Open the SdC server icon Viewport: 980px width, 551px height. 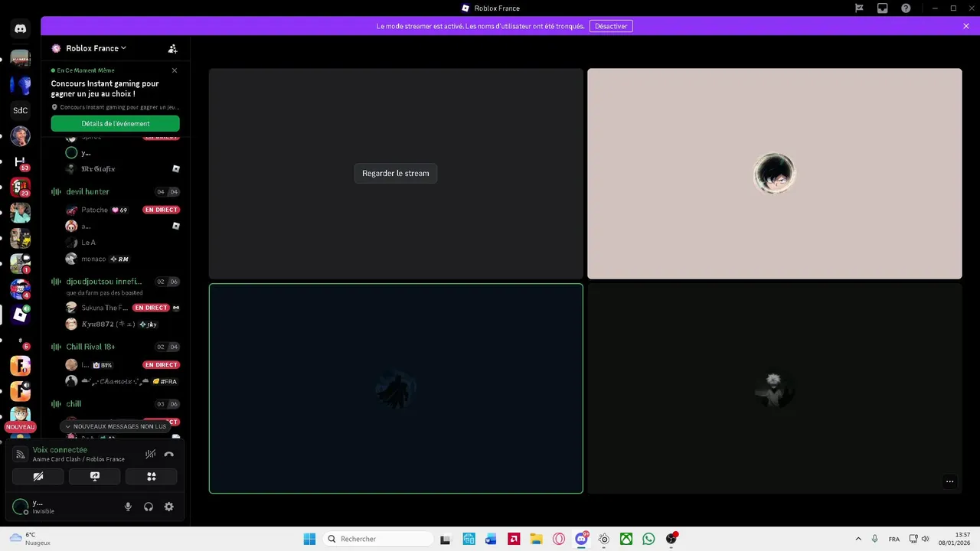pyautogui.click(x=21, y=110)
